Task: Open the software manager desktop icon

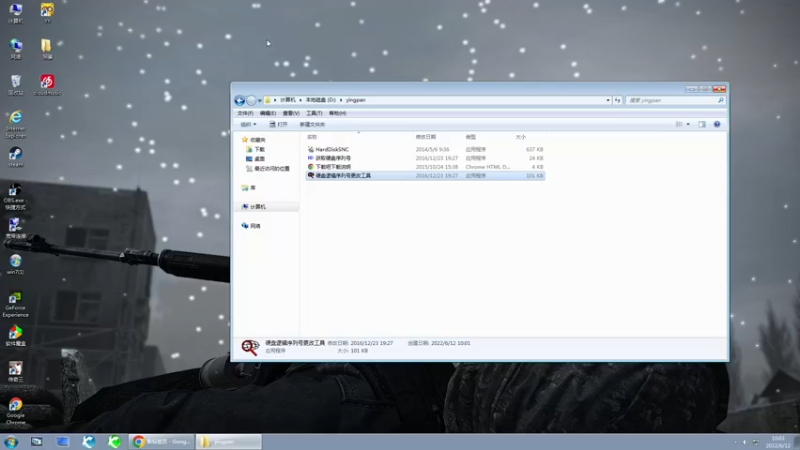Action: [15, 336]
